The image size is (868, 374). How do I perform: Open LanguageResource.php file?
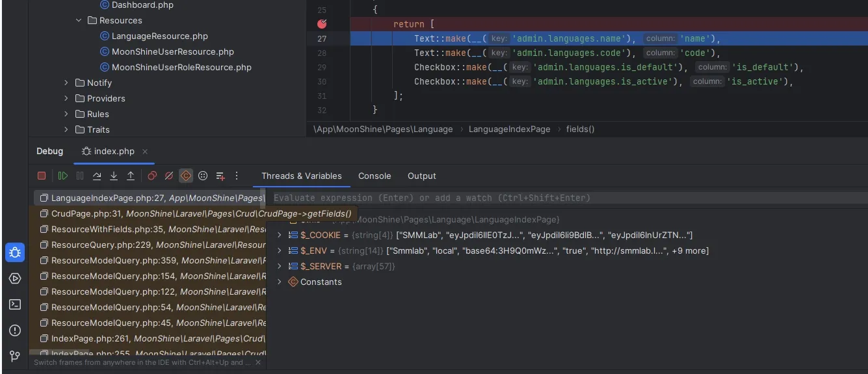(159, 36)
